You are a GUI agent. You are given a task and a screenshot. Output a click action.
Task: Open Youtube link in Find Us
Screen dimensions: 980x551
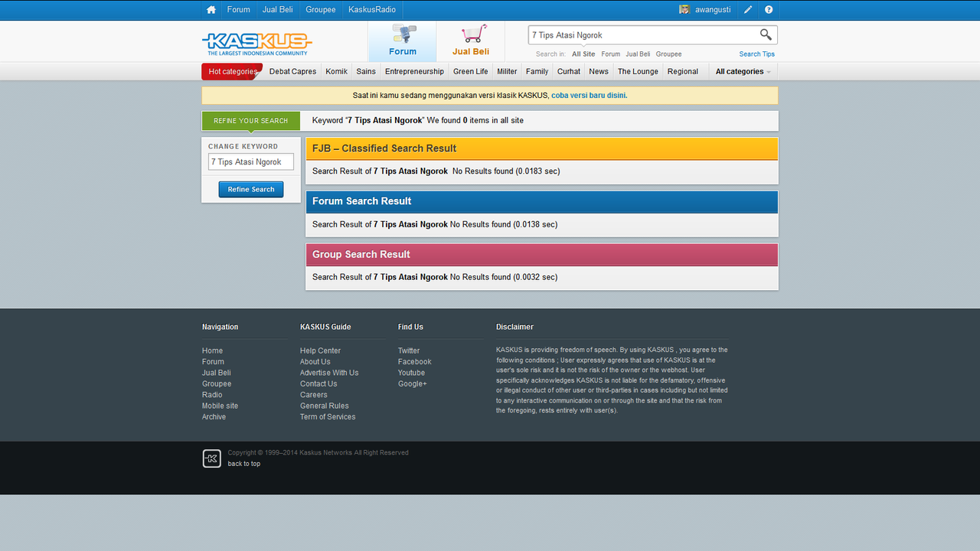click(x=412, y=373)
